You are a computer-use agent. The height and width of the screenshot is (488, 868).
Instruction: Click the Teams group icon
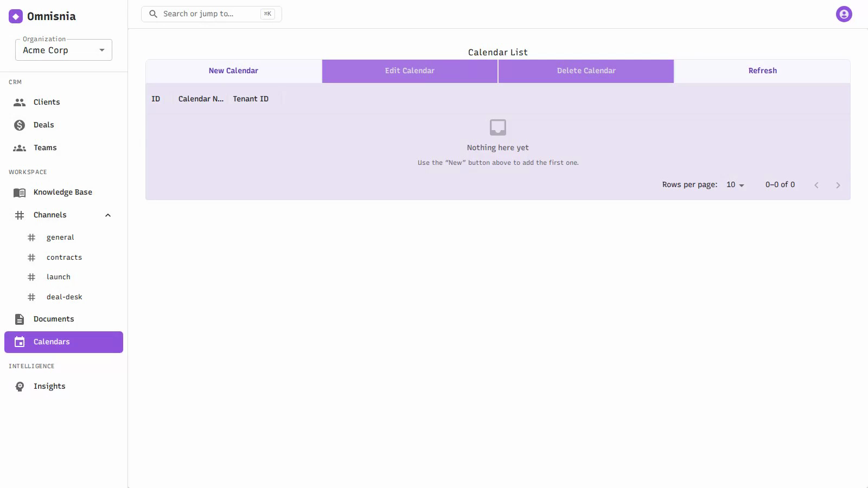click(20, 148)
